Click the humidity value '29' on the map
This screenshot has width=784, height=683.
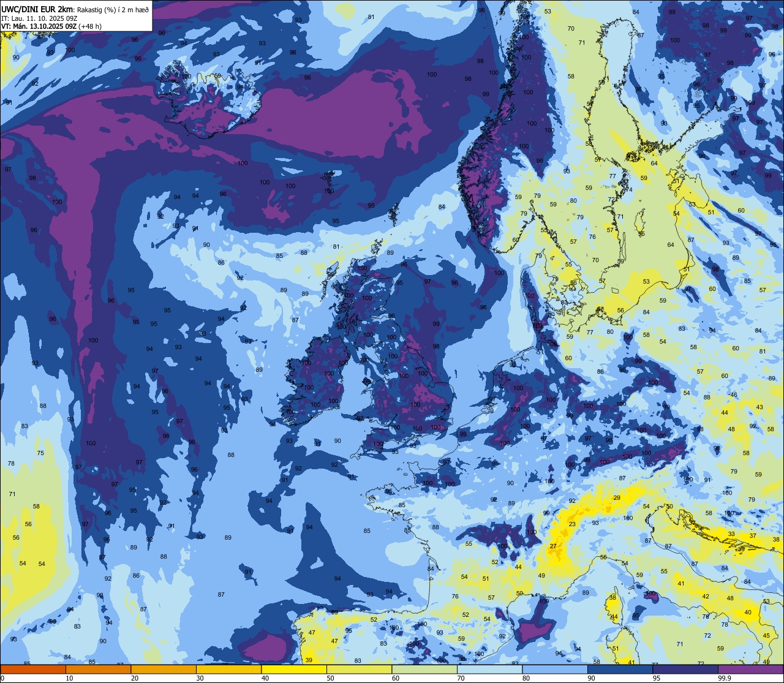[617, 498]
